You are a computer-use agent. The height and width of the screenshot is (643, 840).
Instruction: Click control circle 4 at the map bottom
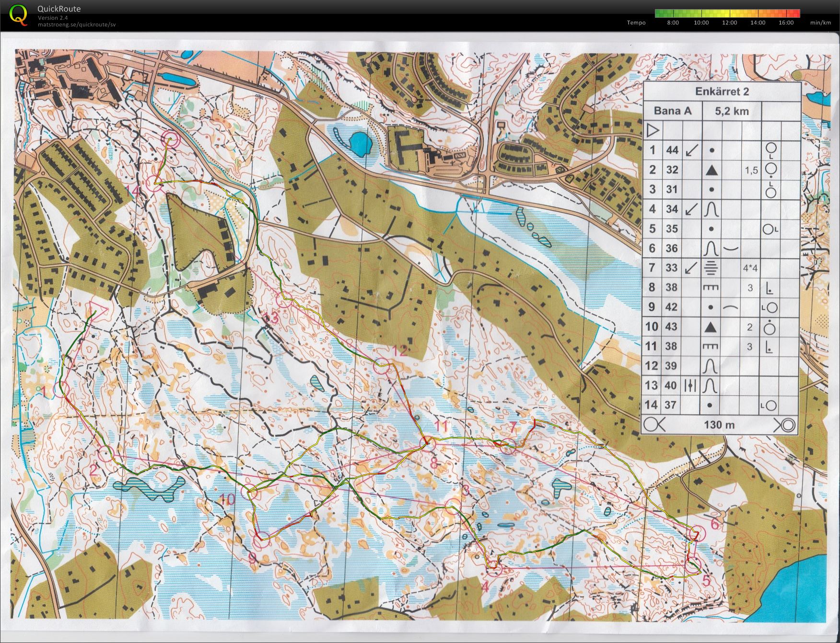pyautogui.click(x=494, y=568)
